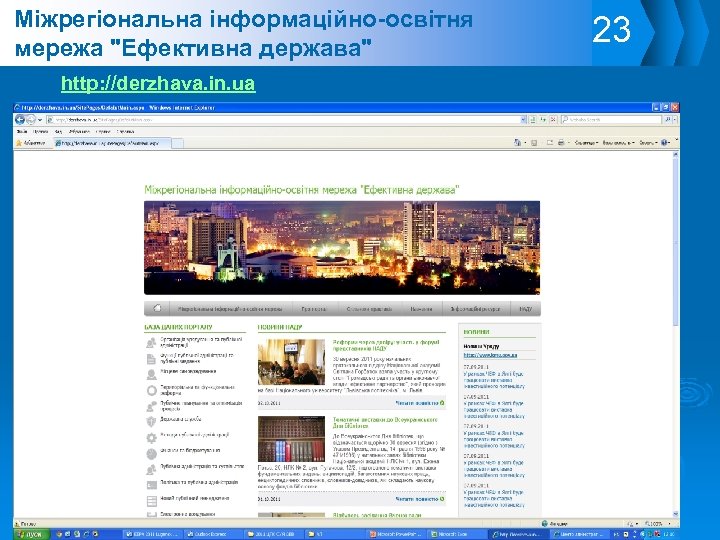Open the recent pages dropdown beside Forward

click(40, 120)
